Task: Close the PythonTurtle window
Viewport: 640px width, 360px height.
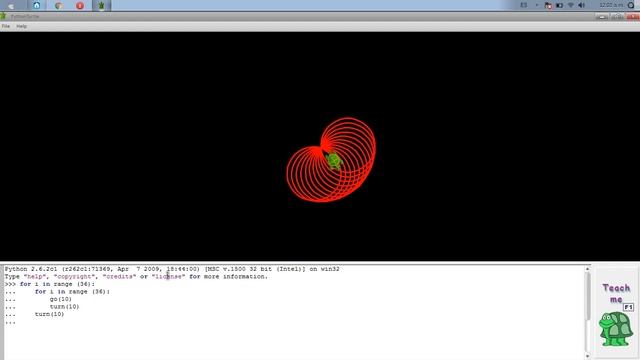Action: point(633,16)
